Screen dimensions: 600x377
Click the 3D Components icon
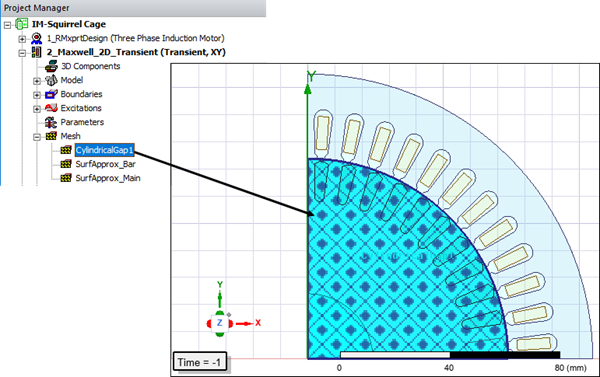pos(51,66)
